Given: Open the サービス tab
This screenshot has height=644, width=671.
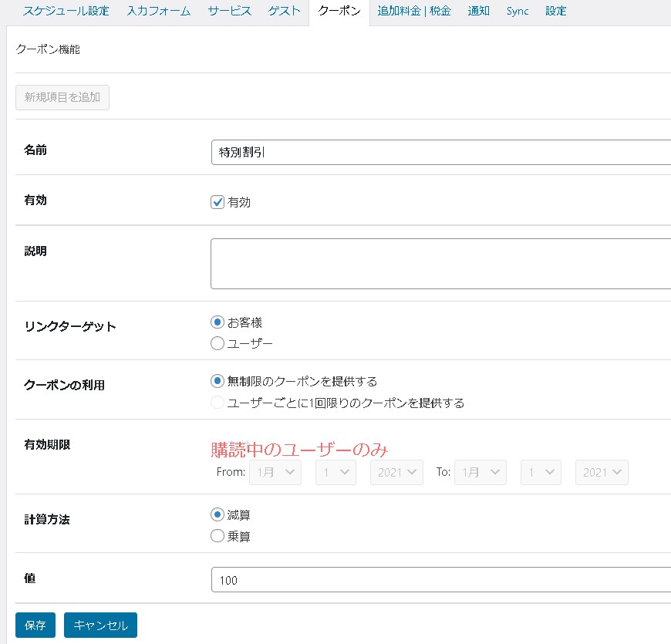Looking at the screenshot, I should click(230, 12).
